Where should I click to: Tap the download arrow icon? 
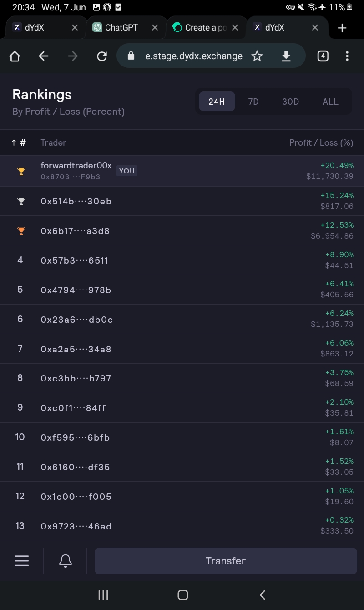(286, 56)
